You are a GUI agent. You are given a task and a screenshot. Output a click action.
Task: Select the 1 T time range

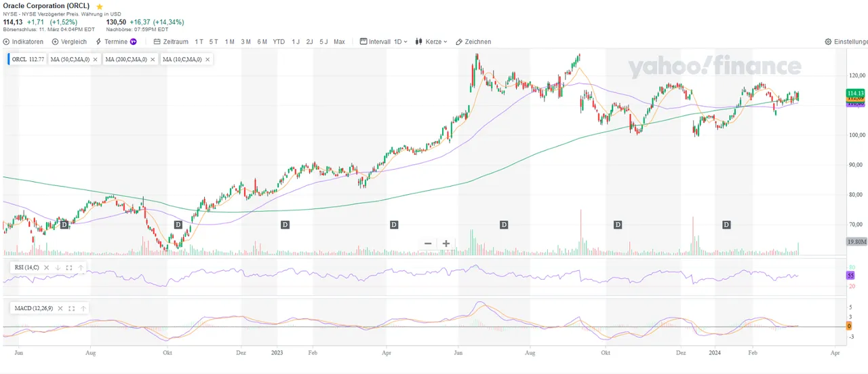[199, 41]
